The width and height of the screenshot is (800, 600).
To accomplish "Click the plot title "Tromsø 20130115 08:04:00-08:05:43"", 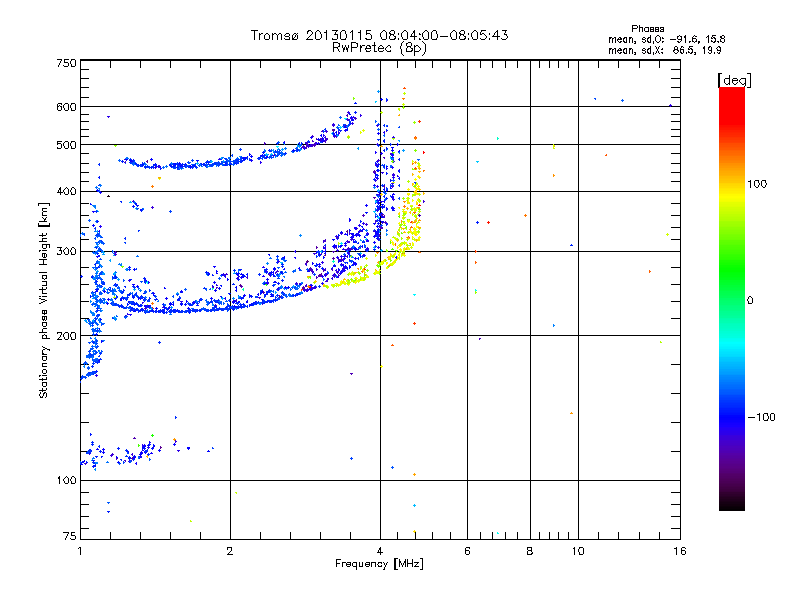I will coord(379,35).
